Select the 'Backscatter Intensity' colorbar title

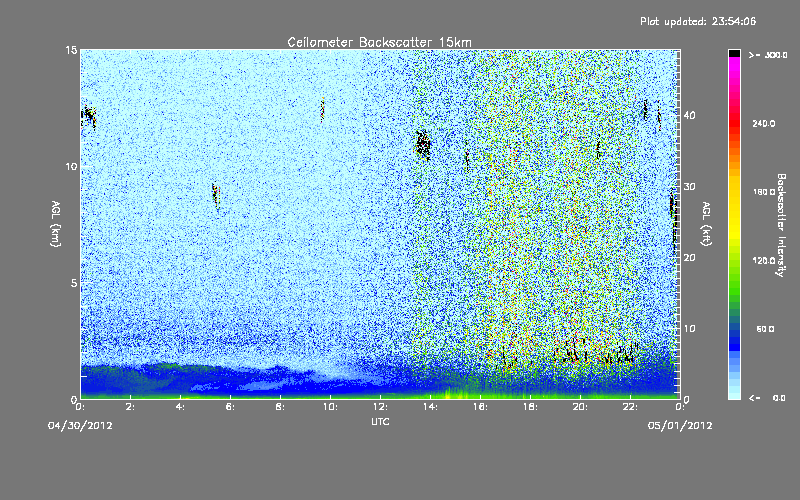point(781,225)
